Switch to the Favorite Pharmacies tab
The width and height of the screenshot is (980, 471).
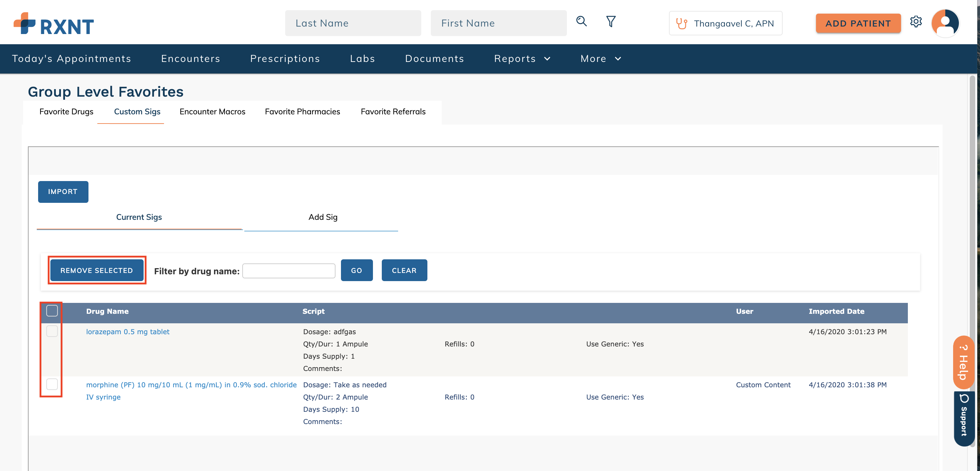pos(302,112)
